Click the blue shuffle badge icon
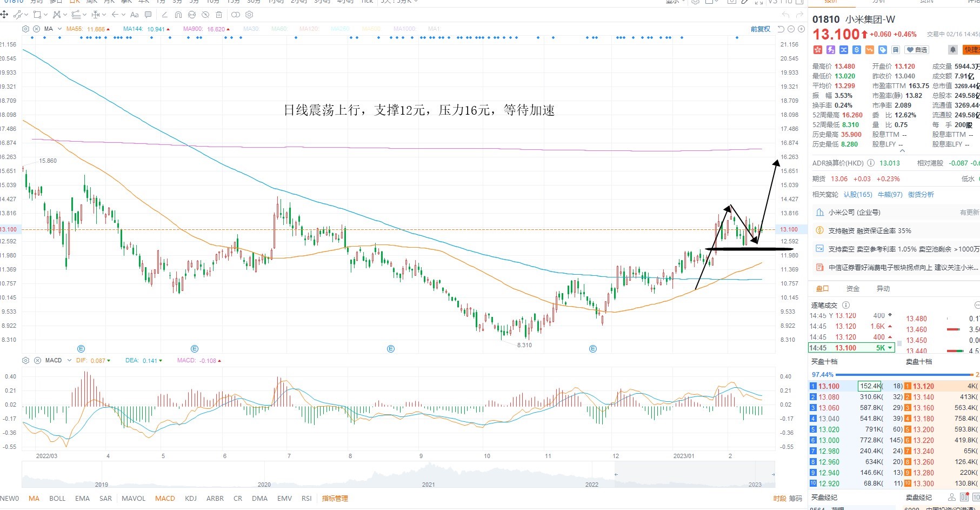 [844, 50]
